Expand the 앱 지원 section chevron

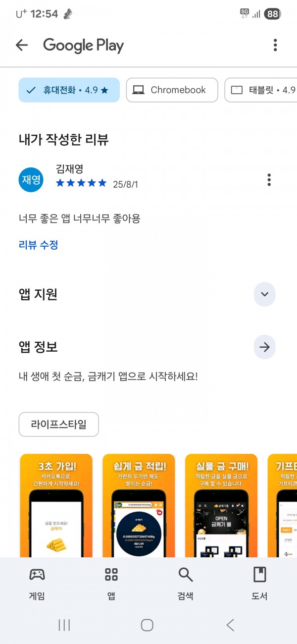coord(264,294)
